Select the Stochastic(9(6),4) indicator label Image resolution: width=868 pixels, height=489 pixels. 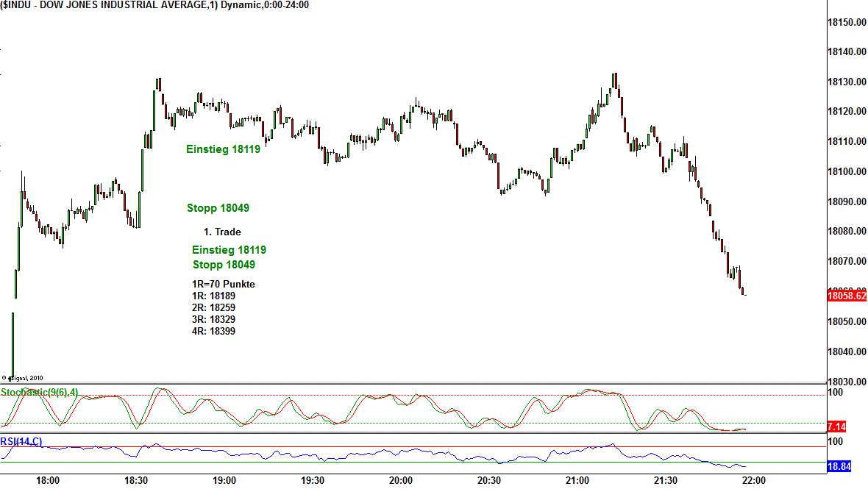tap(39, 393)
